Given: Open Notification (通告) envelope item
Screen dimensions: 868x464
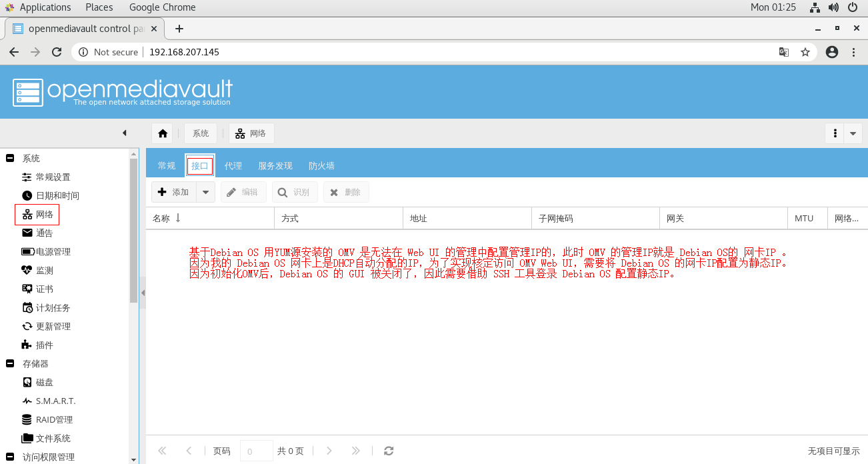Looking at the screenshot, I should 37,233.
